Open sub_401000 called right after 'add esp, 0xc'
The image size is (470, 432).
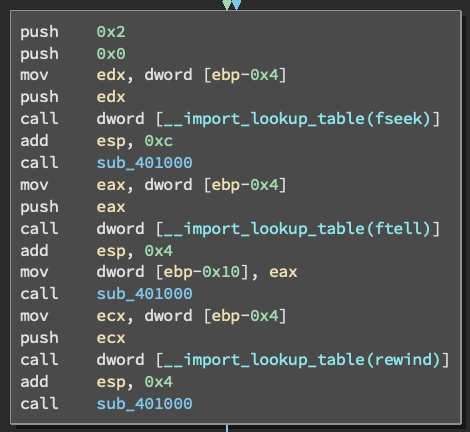(144, 163)
